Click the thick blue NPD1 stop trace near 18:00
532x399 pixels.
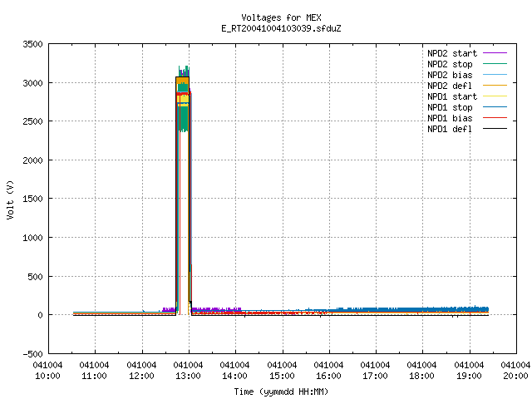[421, 309]
